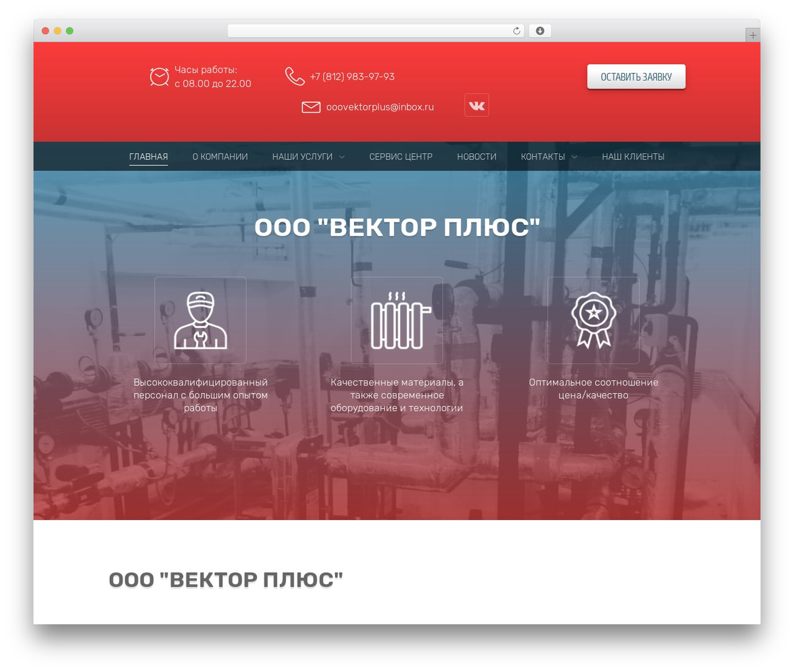Expand the КОНТАКТЫ dropdown chevron
Screen dimensions: 794x672
(x=574, y=157)
